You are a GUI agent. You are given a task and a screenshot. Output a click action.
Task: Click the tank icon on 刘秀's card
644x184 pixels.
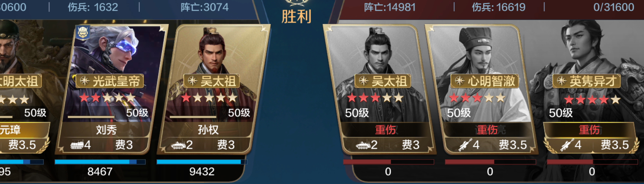(77, 145)
